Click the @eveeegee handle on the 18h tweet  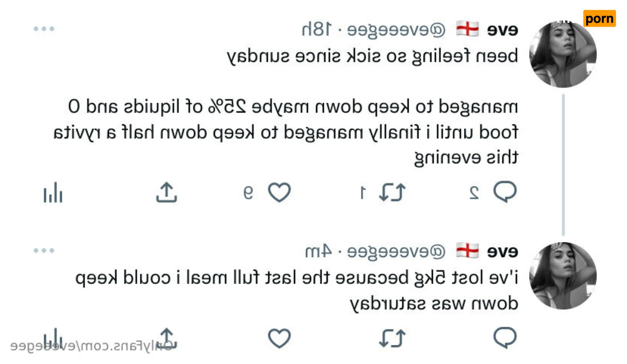(x=396, y=30)
